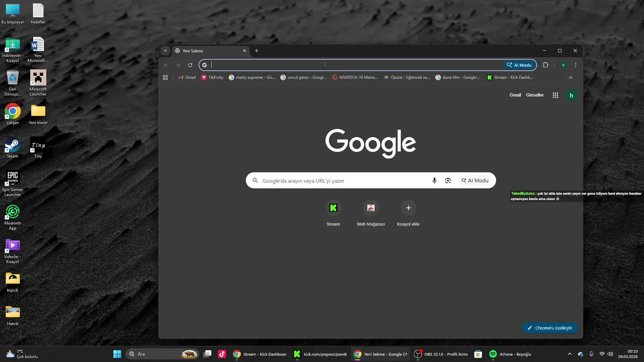Open the TikTok taskbar icon

point(222,354)
